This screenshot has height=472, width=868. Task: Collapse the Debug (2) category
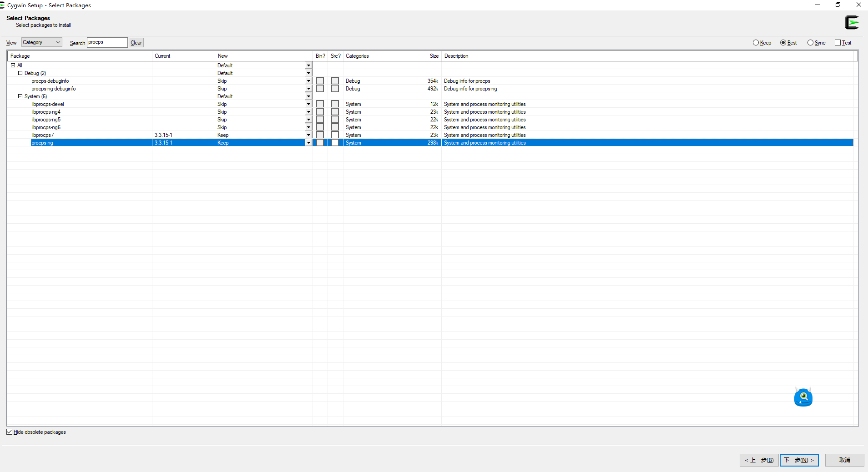[20, 73]
